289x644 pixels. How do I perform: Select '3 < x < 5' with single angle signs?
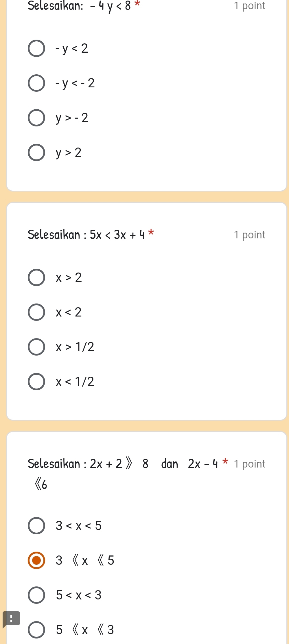[36, 526]
